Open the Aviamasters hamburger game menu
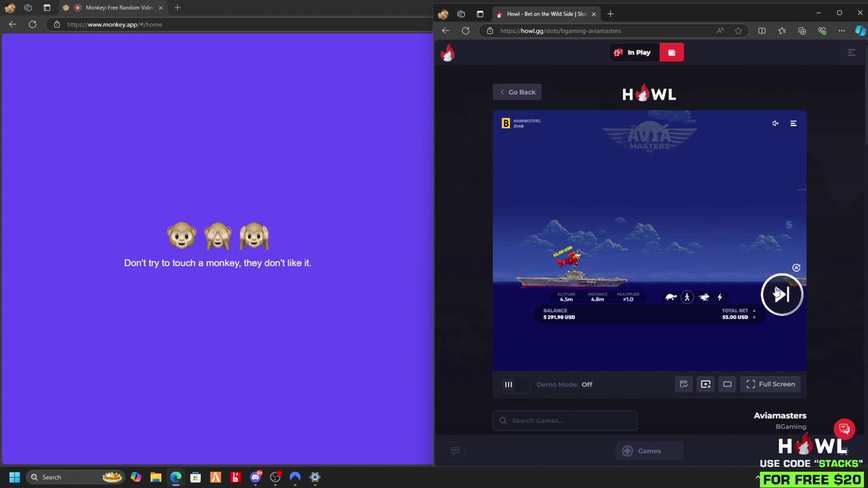Image resolution: width=868 pixels, height=488 pixels. coord(793,123)
